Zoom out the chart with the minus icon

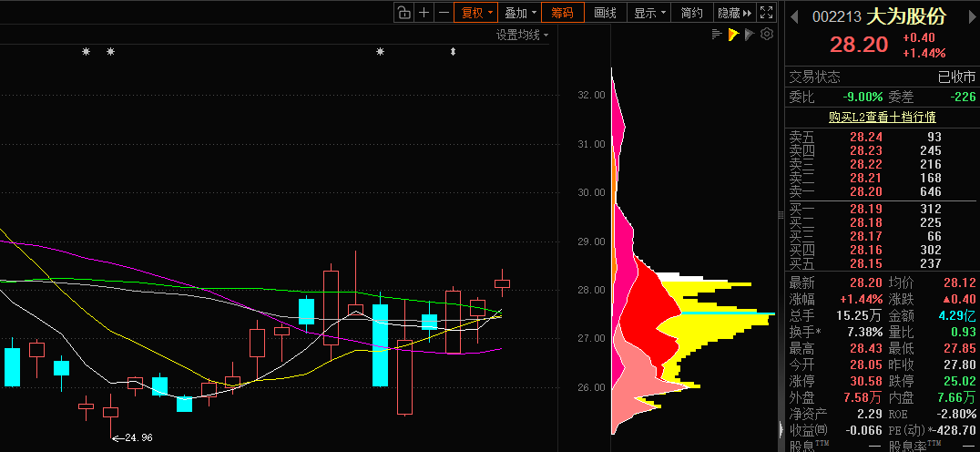tap(444, 13)
